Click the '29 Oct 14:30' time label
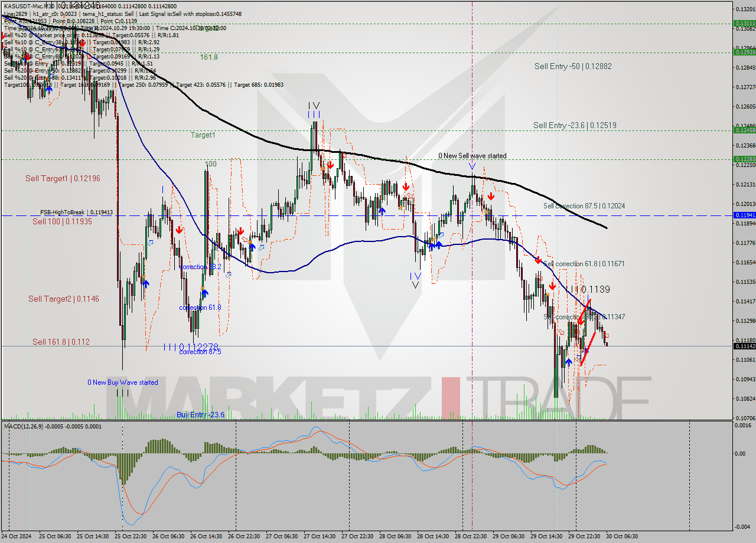Screen dimensions: 756x543 [x=546, y=537]
